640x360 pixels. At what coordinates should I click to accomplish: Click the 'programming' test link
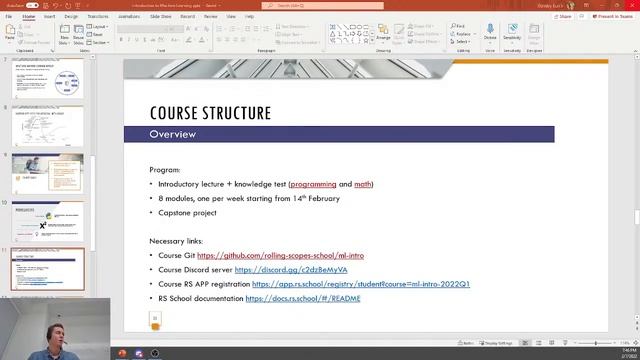click(313, 184)
